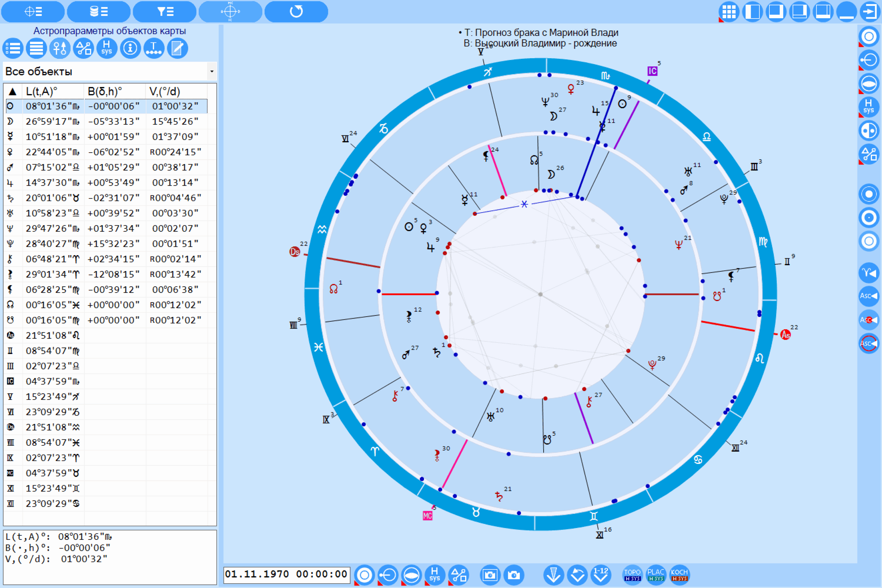Open the filter list button in top toolbar

coord(165,11)
